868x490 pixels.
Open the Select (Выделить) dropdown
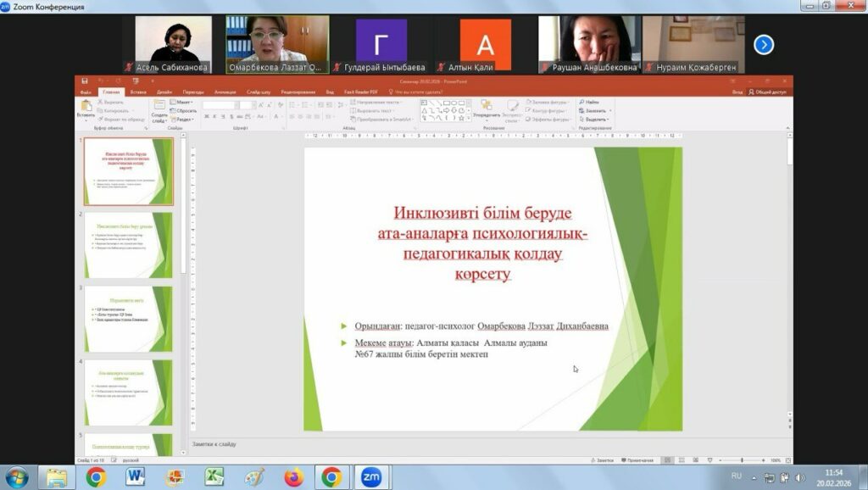[596, 120]
